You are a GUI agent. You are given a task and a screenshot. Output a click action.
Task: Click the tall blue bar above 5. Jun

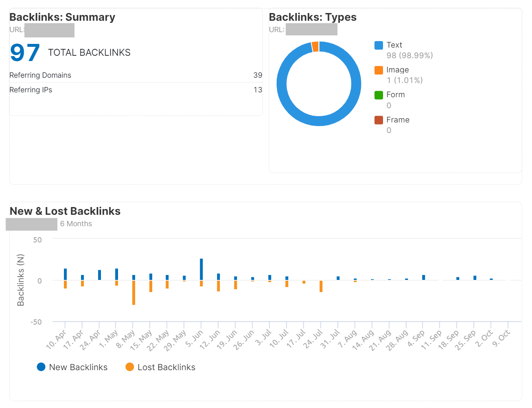pyautogui.click(x=201, y=268)
